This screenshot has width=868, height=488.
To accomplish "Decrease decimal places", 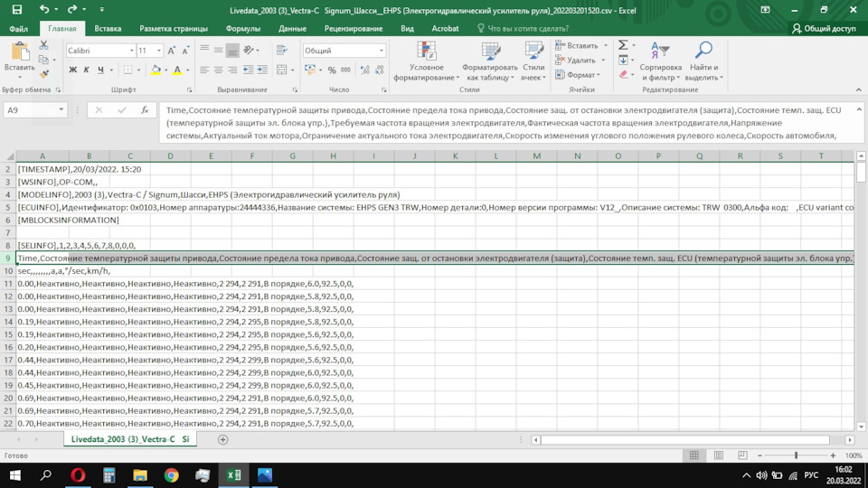I will (379, 70).
